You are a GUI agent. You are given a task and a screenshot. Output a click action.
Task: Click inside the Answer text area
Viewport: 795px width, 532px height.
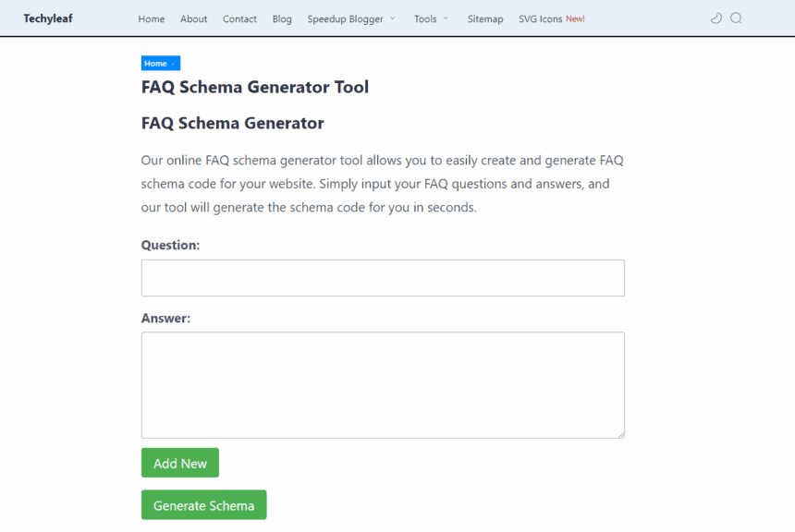click(x=382, y=383)
